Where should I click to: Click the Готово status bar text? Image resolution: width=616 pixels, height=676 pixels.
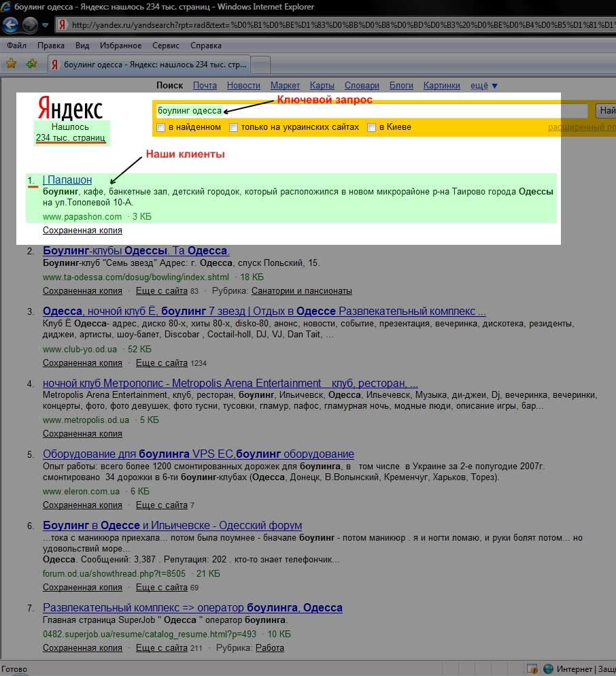click(x=14, y=669)
